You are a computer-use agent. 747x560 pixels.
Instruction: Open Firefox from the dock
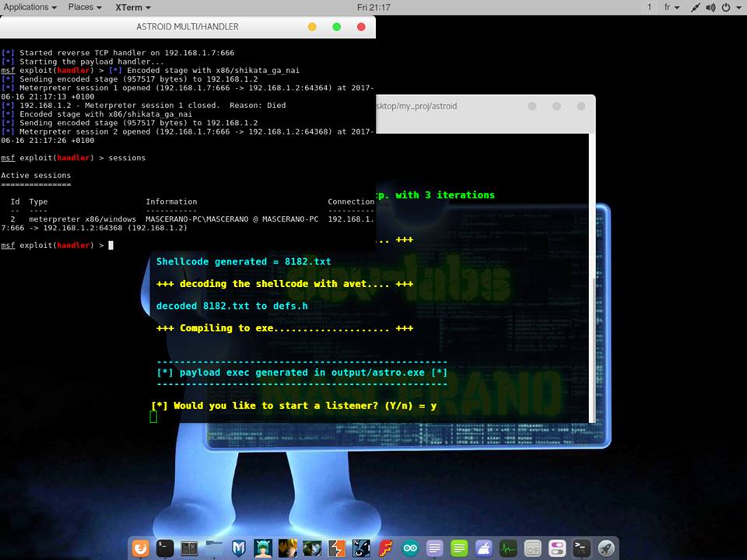[x=141, y=548]
